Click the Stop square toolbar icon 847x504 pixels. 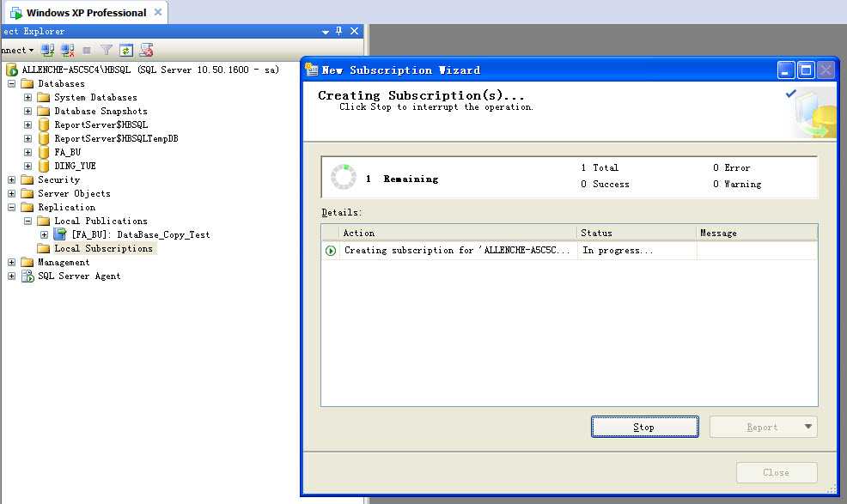(x=87, y=51)
